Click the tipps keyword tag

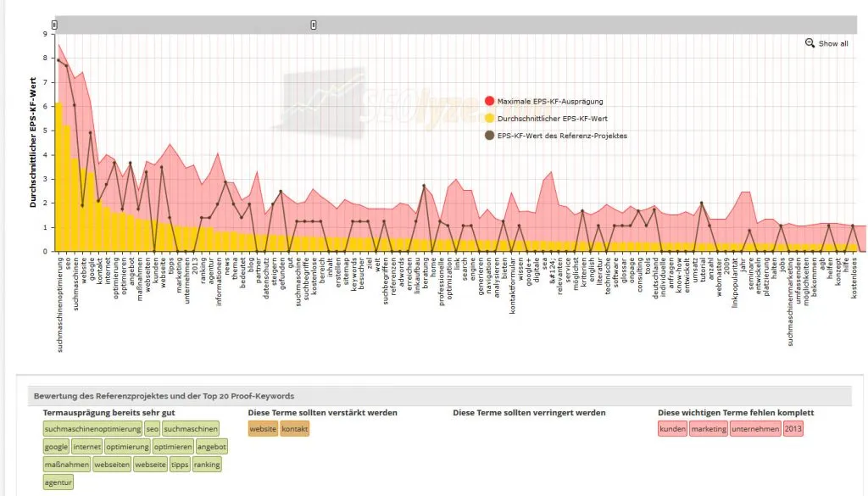[x=178, y=464]
